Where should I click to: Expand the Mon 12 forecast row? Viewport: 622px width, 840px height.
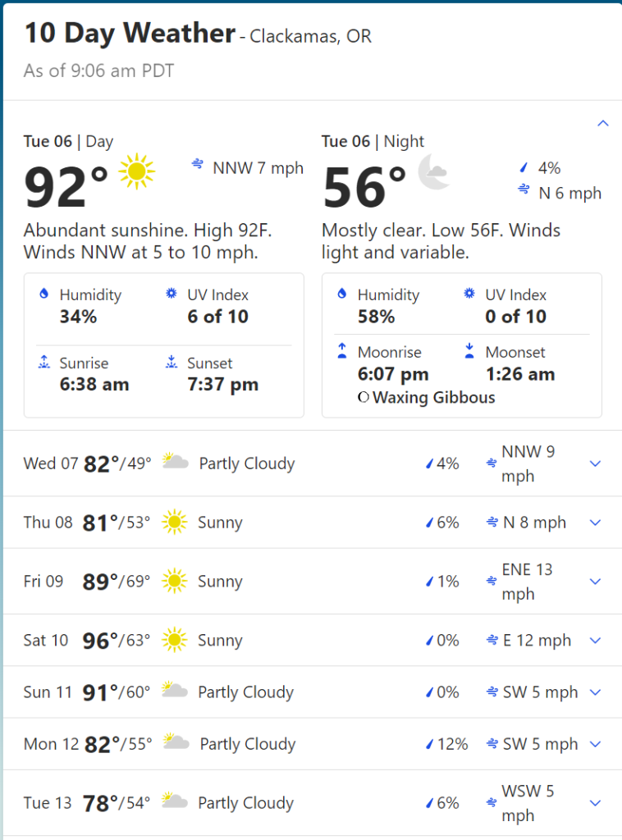click(596, 744)
